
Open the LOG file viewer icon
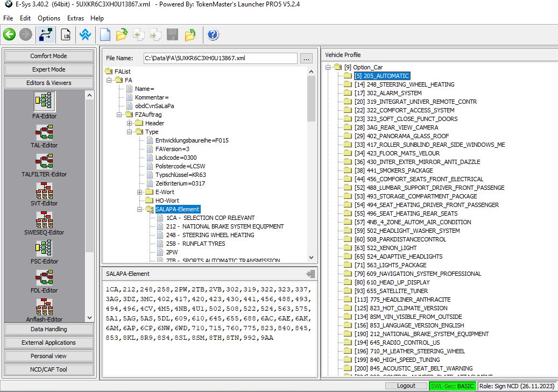[x=66, y=35]
